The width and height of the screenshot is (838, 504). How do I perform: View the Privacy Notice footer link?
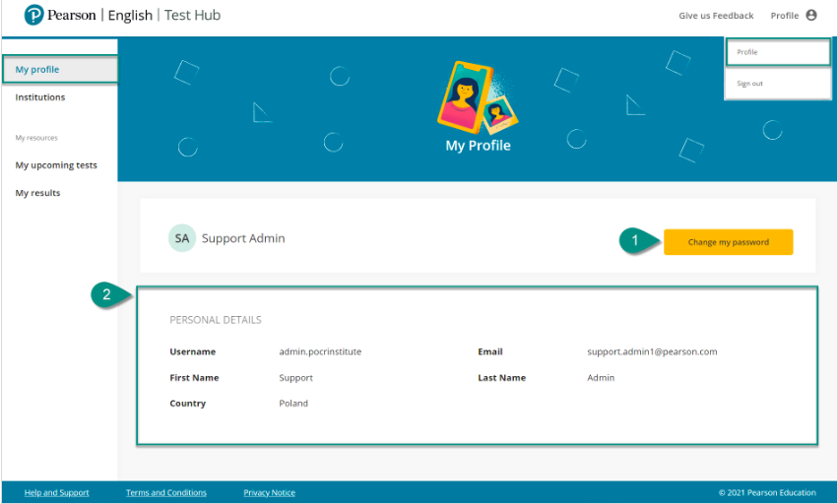click(x=269, y=493)
